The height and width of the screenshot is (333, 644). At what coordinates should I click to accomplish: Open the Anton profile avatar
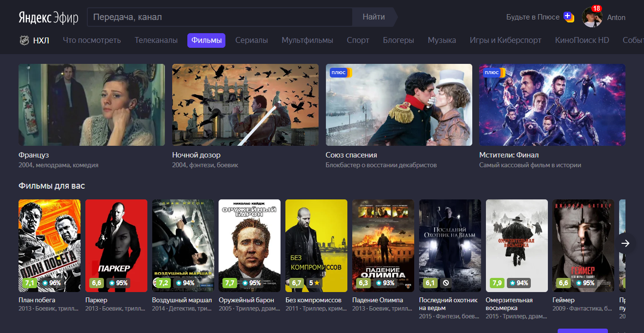pos(592,17)
